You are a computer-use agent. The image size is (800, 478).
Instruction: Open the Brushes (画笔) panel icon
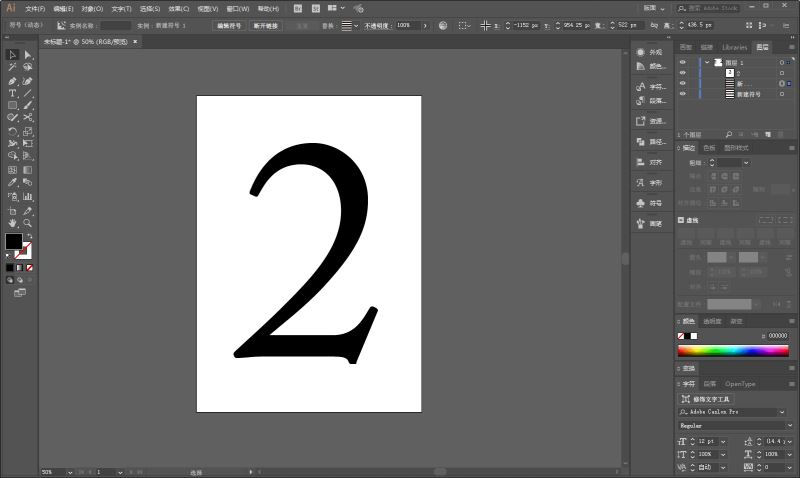[641, 223]
